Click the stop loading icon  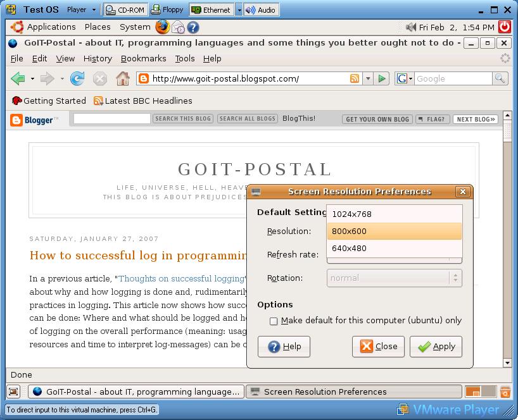(x=100, y=79)
